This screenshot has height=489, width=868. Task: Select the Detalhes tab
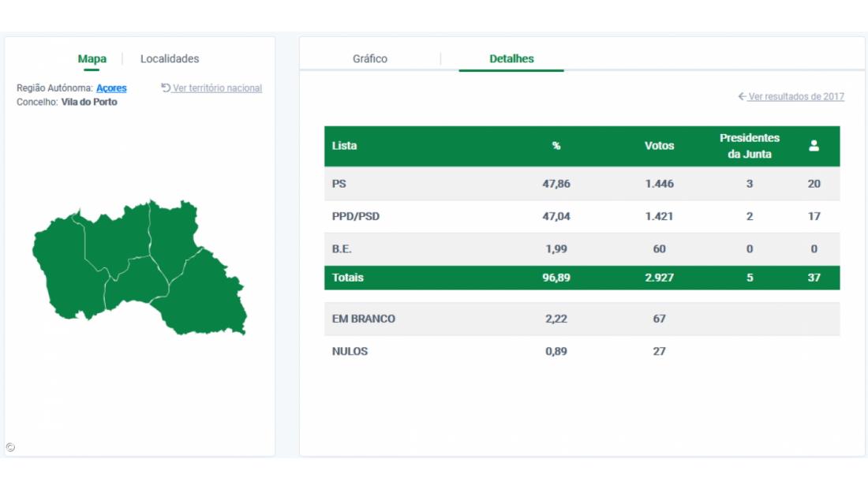point(511,59)
